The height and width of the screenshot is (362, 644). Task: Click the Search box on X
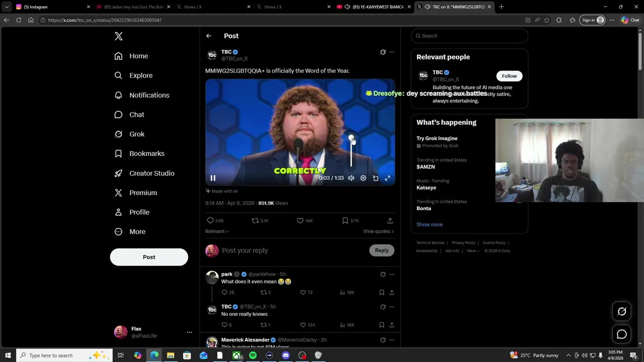[x=469, y=36]
